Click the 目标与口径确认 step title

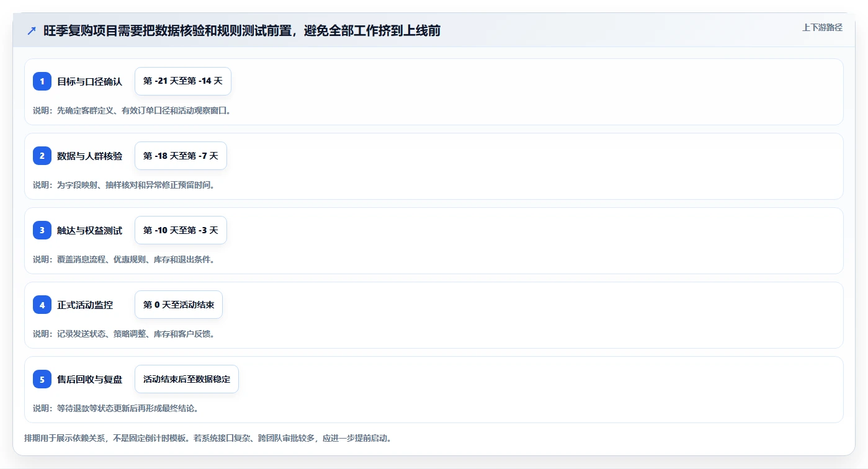coord(90,81)
